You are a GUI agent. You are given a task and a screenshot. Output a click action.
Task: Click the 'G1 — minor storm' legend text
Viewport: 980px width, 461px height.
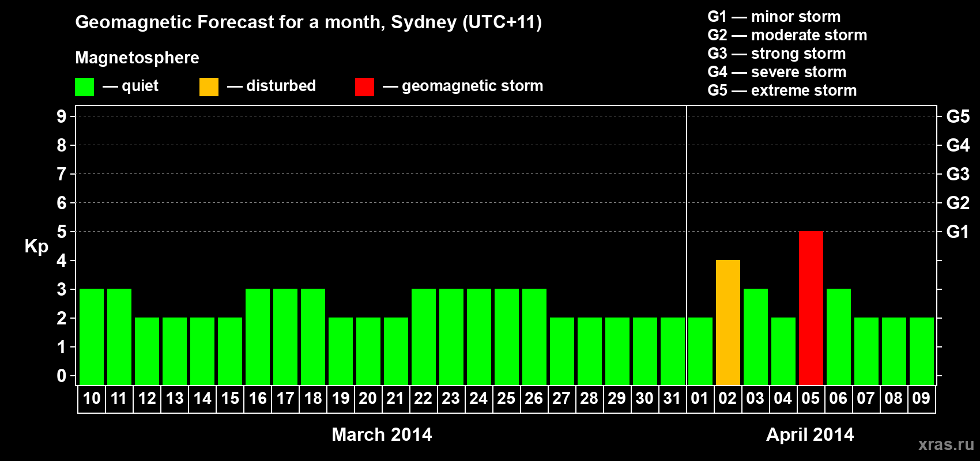pyautogui.click(x=774, y=17)
